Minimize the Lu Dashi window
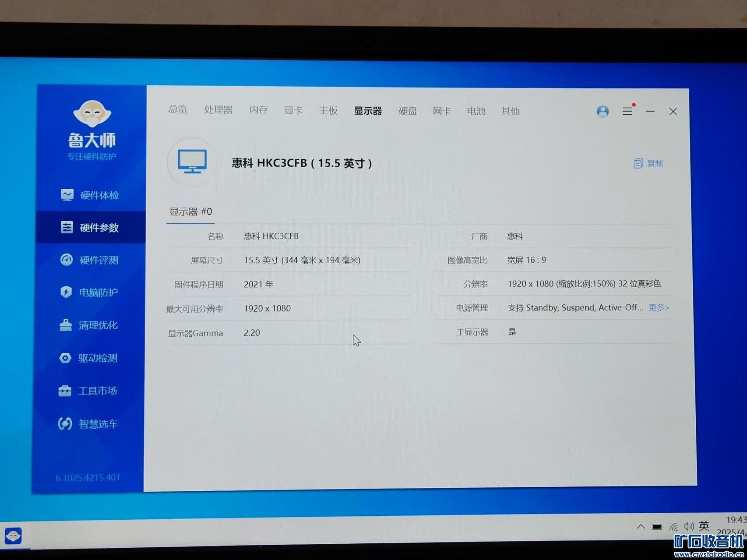The image size is (747, 560). pyautogui.click(x=650, y=111)
